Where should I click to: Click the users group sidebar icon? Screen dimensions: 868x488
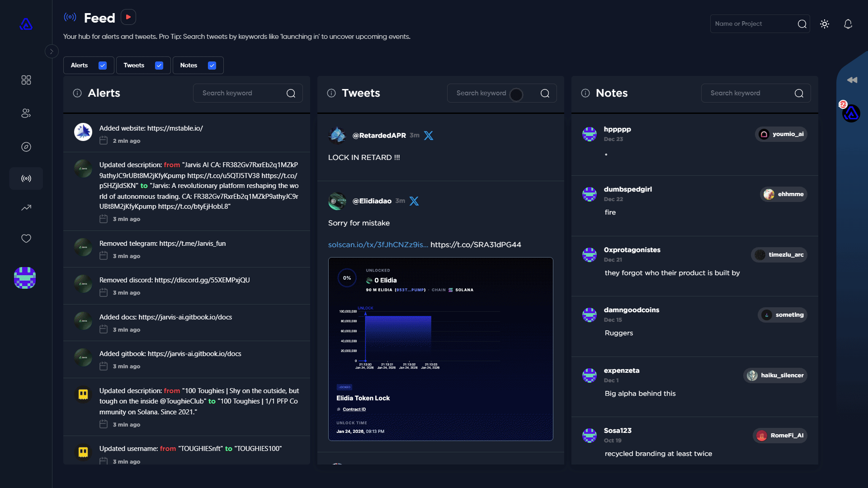(26, 113)
